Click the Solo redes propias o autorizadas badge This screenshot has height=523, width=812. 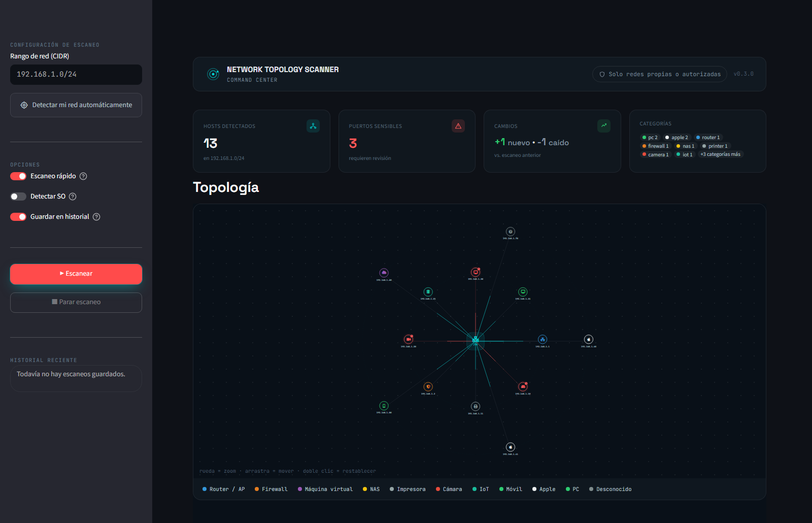pyautogui.click(x=660, y=74)
